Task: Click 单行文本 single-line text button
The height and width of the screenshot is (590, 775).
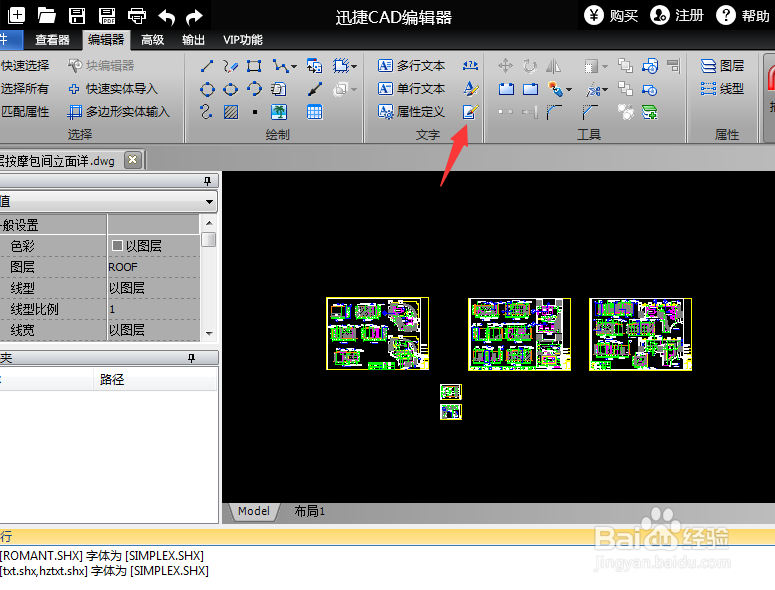Action: [x=411, y=89]
